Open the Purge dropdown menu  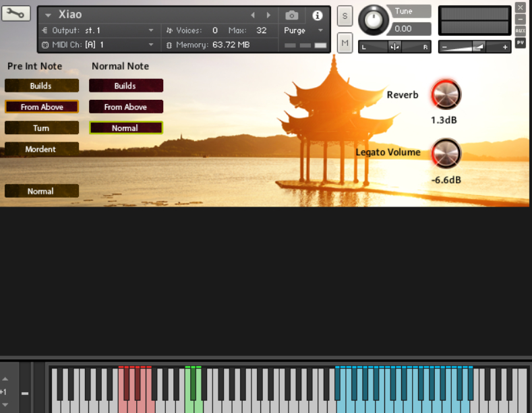coord(320,30)
